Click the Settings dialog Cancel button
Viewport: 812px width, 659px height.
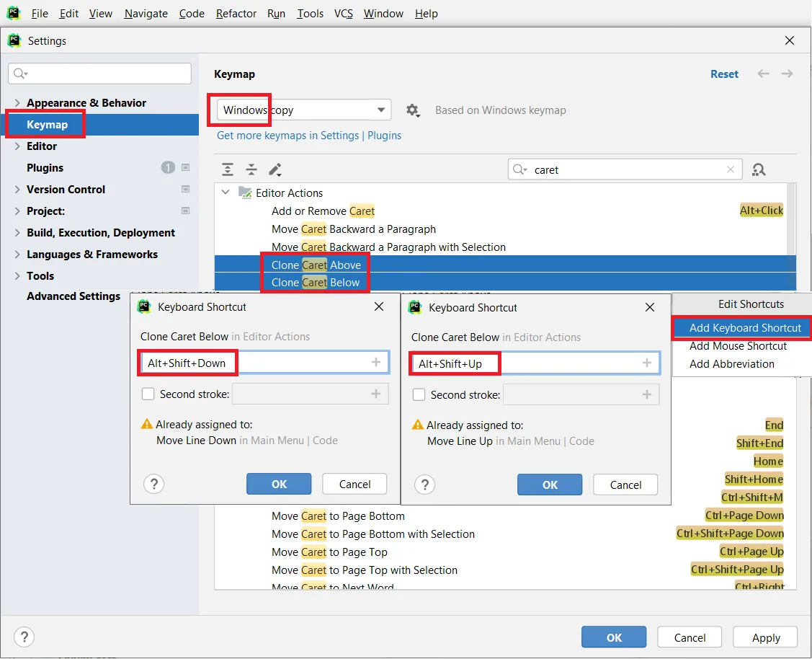(690, 638)
